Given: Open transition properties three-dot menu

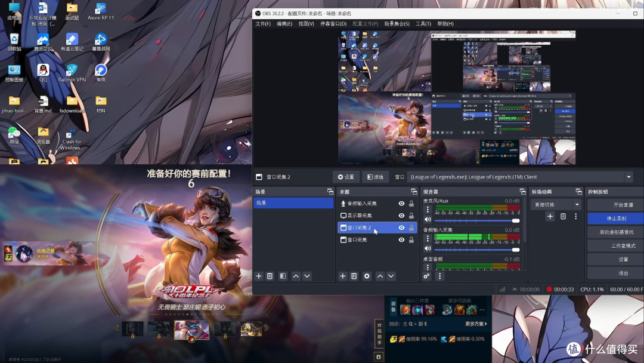Looking at the screenshot, I should [x=575, y=217].
